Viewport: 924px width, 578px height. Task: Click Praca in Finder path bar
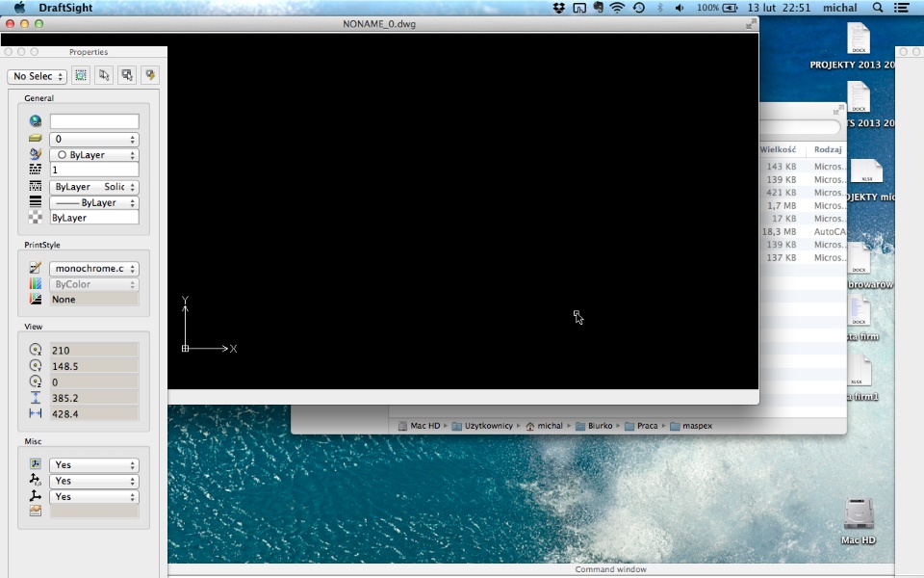[641, 426]
